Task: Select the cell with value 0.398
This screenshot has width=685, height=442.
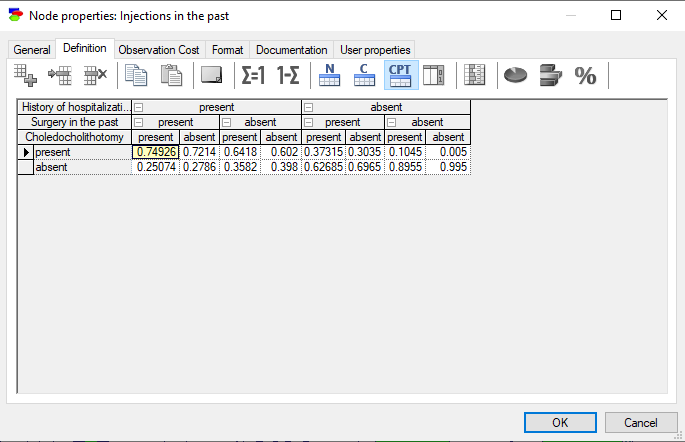Action: [x=281, y=167]
